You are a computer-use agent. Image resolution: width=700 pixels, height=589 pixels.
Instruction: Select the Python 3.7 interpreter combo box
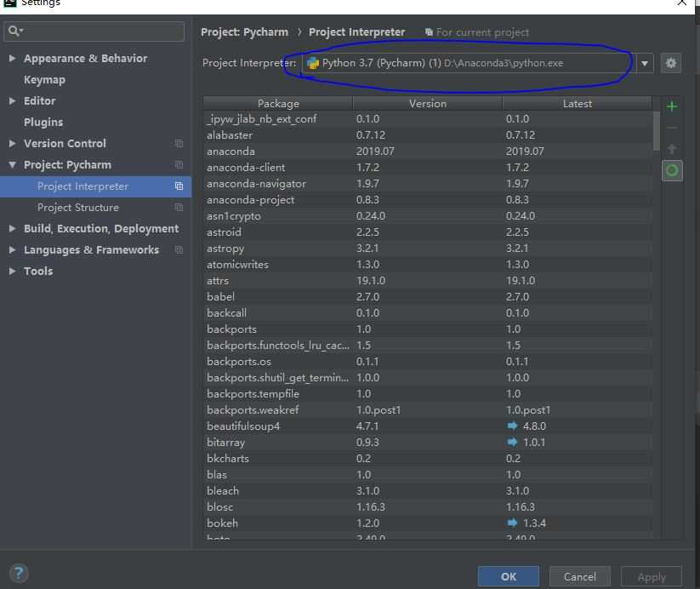478,64
